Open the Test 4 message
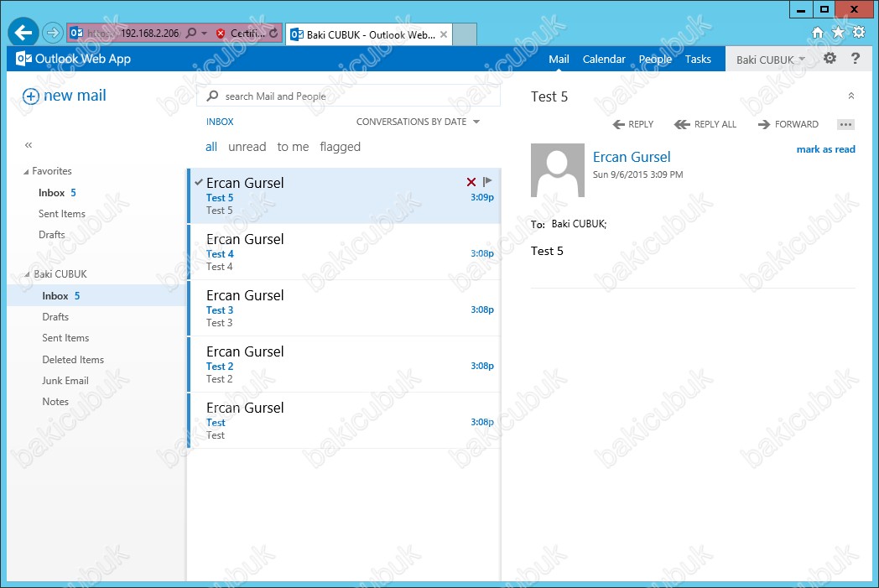This screenshot has height=588, width=879. click(344, 252)
